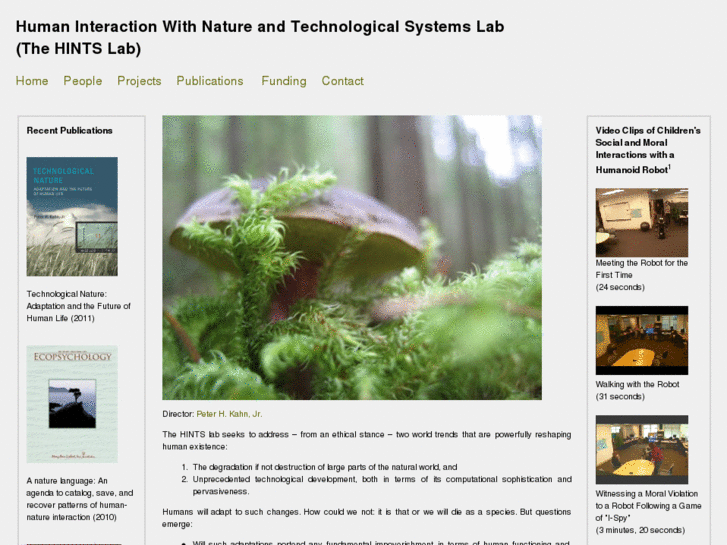The image size is (727, 545).
Task: Click '(31 seconds)' duration text
Action: (620, 397)
